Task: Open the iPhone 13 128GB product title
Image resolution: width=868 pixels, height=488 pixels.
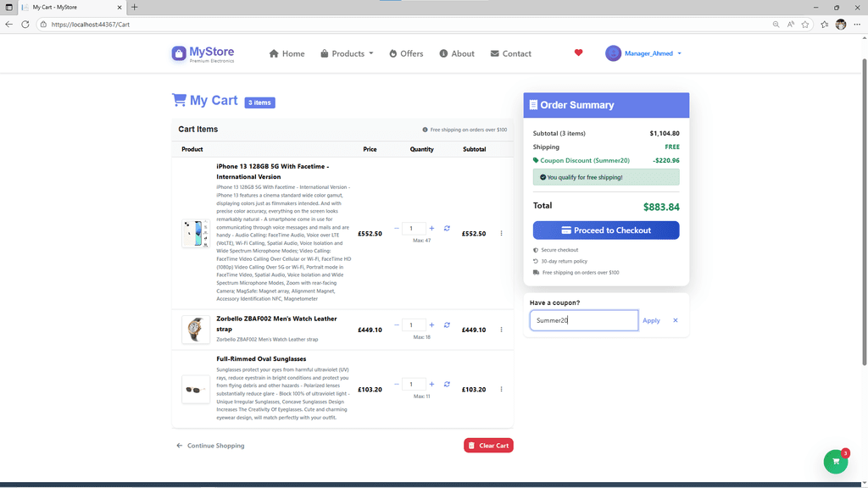Action: 272,171
